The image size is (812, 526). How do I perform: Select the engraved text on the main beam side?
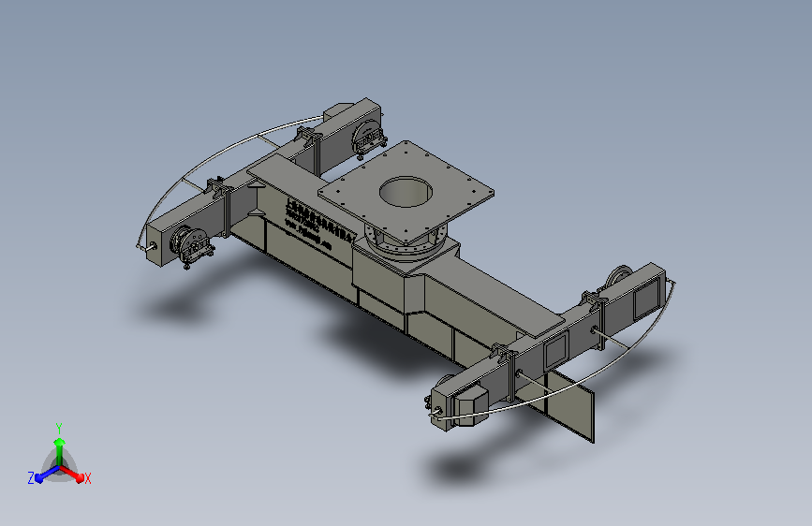pos(319,222)
